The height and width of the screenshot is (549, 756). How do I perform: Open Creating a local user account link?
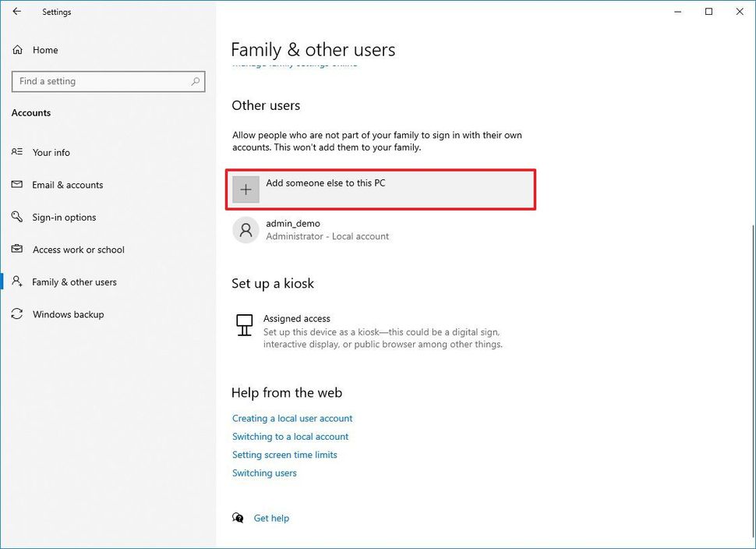coord(292,419)
